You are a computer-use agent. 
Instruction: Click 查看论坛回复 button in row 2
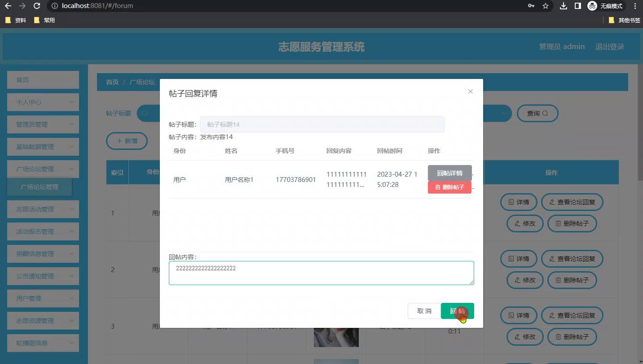[572, 259]
